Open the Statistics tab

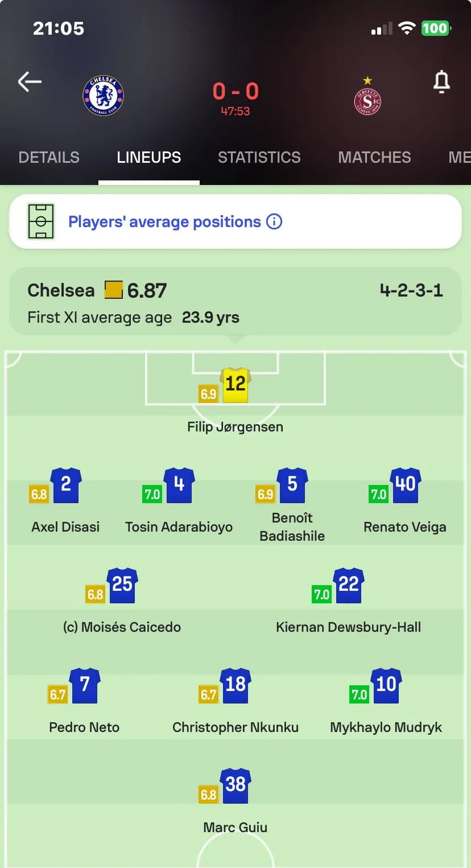tap(259, 158)
